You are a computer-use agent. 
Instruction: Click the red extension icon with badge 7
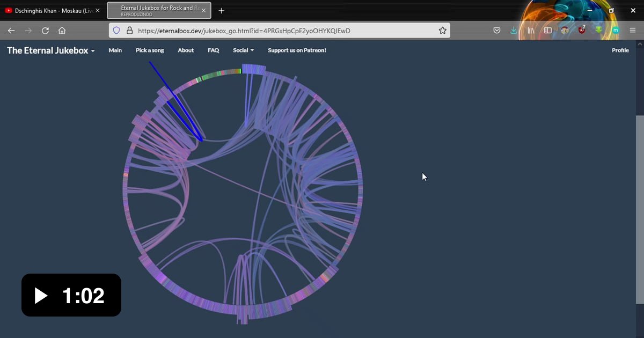click(582, 30)
